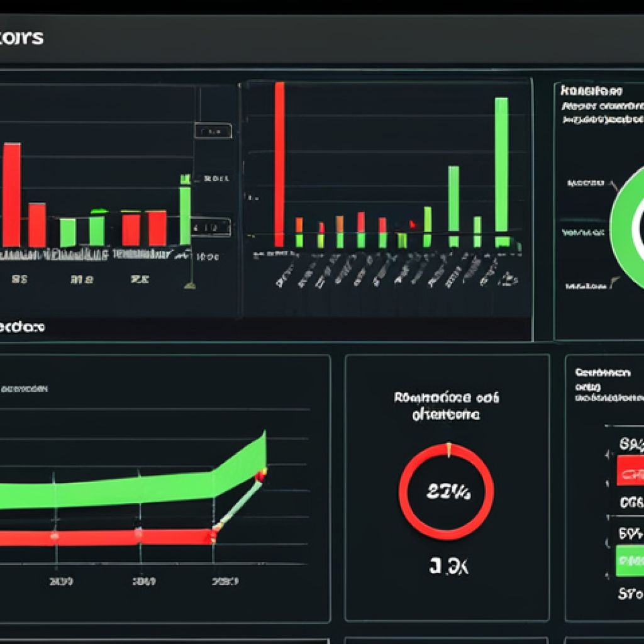Click the red data point at line chart's upper end
Image resolution: width=644 pixels, height=644 pixels.
261,475
